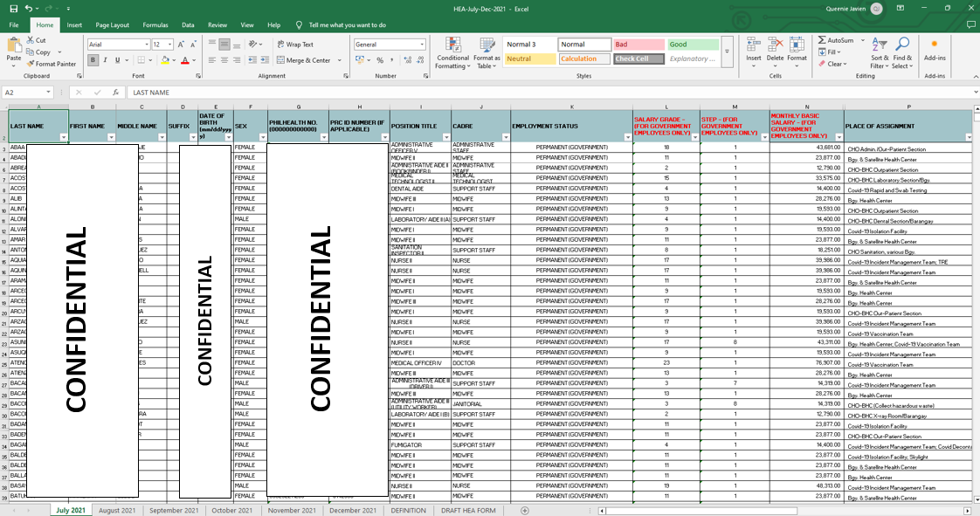Click the Bottom Align icon
This screenshot has width=980, height=516.
[236, 45]
